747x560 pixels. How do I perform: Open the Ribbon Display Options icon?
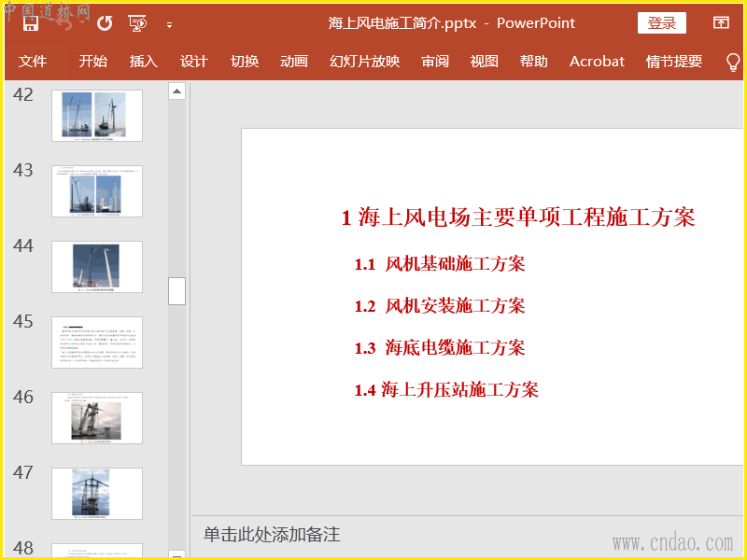[x=721, y=22]
